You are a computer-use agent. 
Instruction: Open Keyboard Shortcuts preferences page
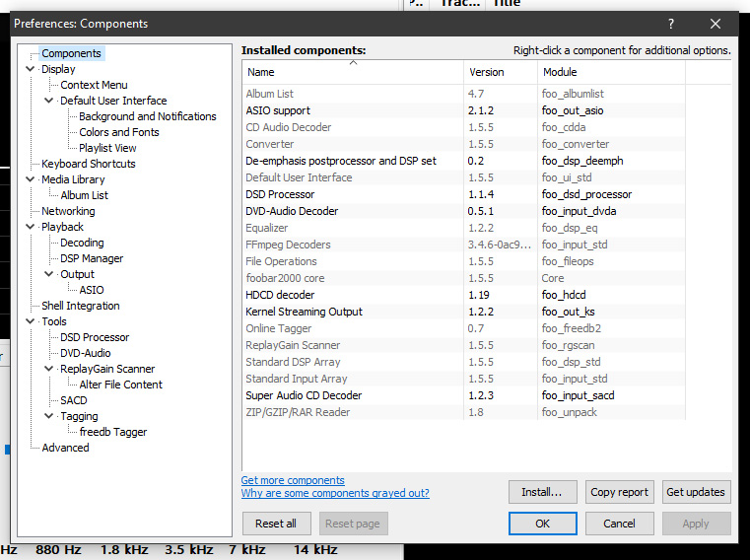pos(89,164)
